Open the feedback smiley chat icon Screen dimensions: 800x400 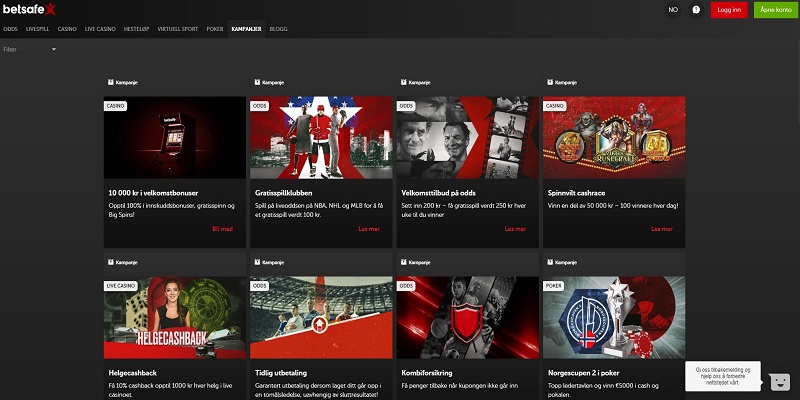coord(779,382)
